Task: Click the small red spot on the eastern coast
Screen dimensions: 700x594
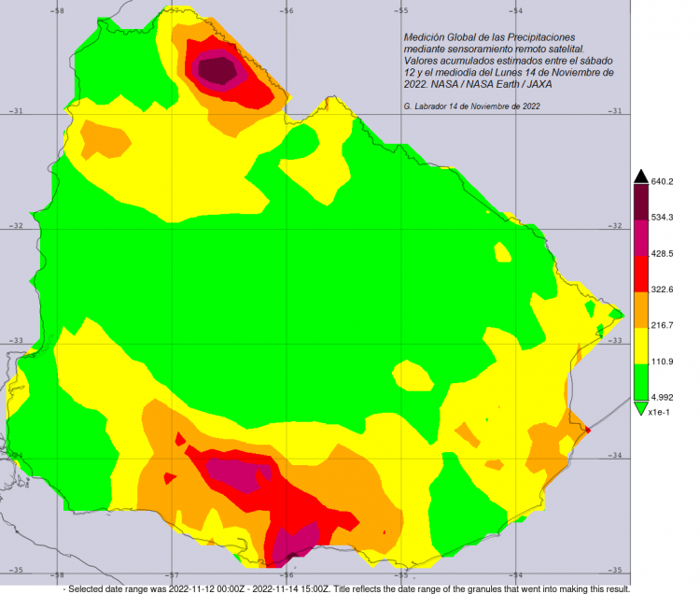Action: pos(585,429)
